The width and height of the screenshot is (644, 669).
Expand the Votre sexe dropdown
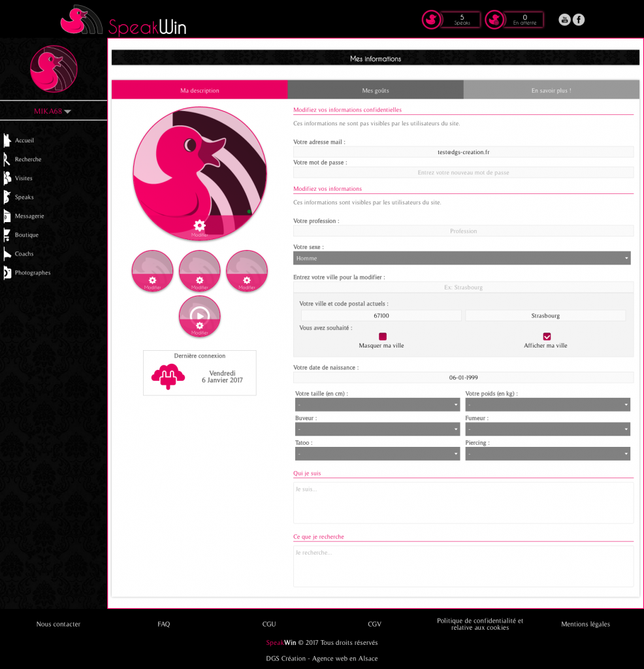coord(462,258)
